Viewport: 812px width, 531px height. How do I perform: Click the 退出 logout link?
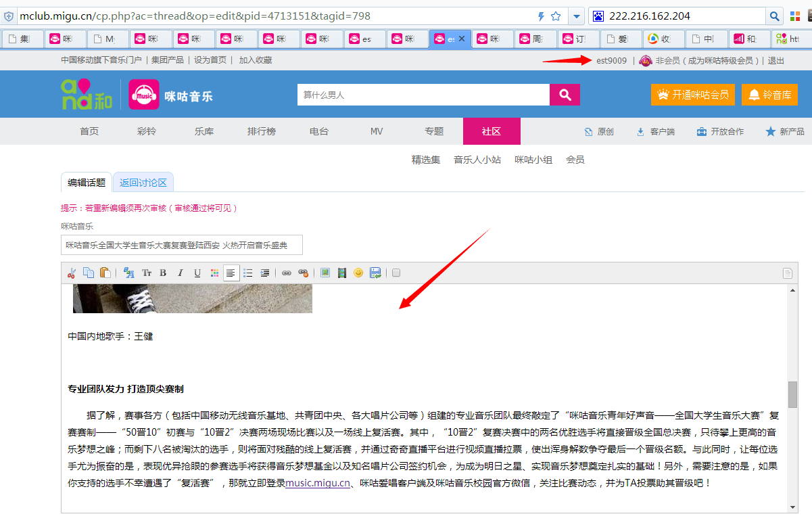[776, 61]
